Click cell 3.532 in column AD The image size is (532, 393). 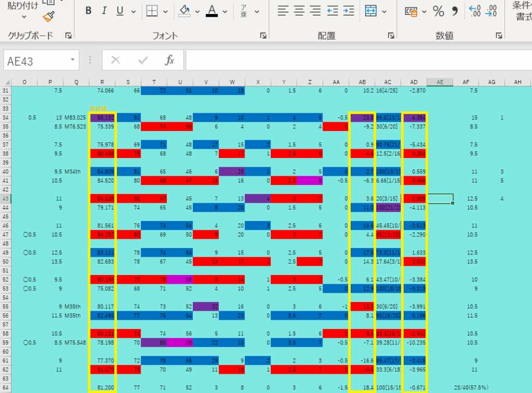[x=414, y=261]
